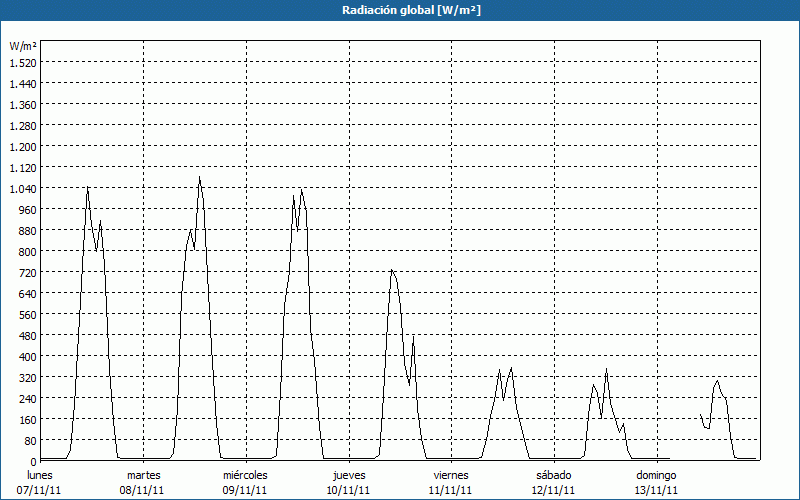Click Tuesday's highest radiation peak on the curve
Viewport: 800px width, 500px height.
(199, 178)
